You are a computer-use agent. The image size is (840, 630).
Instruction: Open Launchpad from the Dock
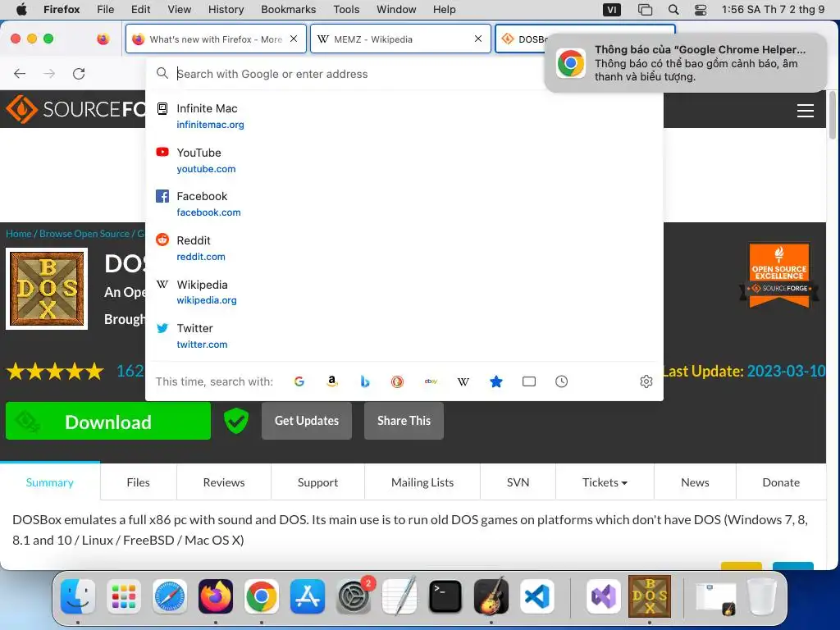(124, 596)
